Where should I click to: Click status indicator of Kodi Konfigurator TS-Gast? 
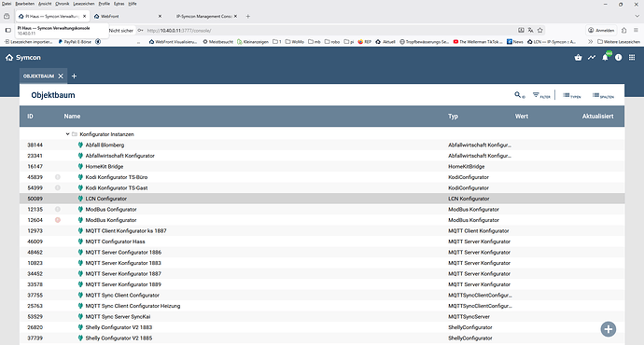58,187
